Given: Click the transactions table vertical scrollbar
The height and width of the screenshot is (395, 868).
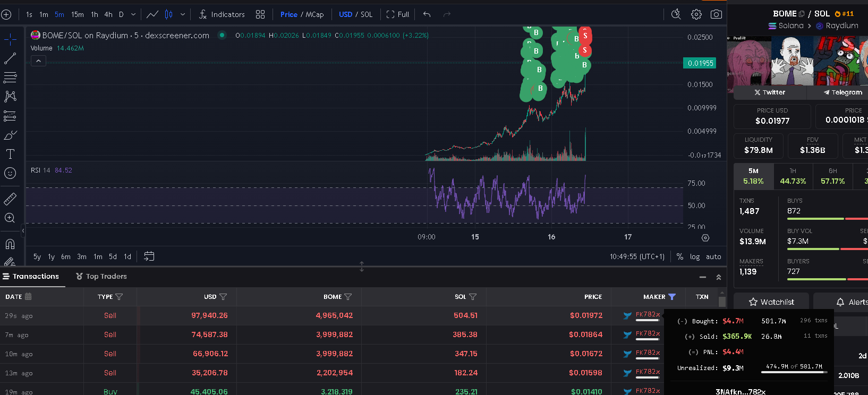Looking at the screenshot, I should coord(722,301).
